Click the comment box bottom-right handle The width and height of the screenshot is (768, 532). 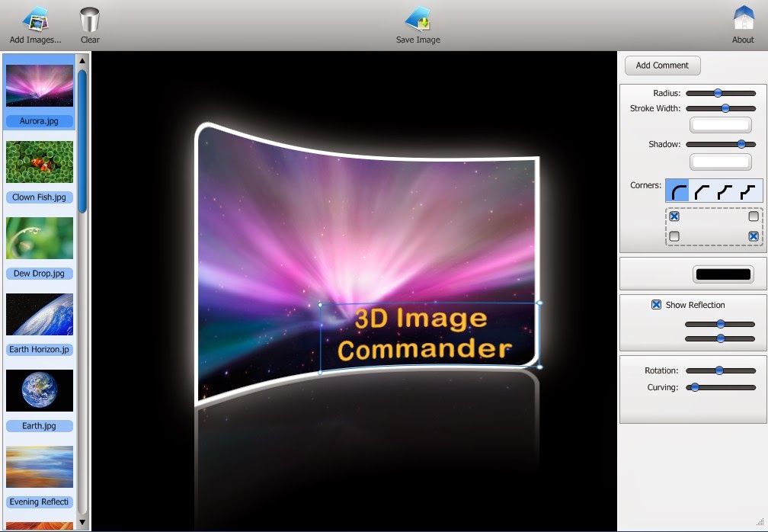539,367
